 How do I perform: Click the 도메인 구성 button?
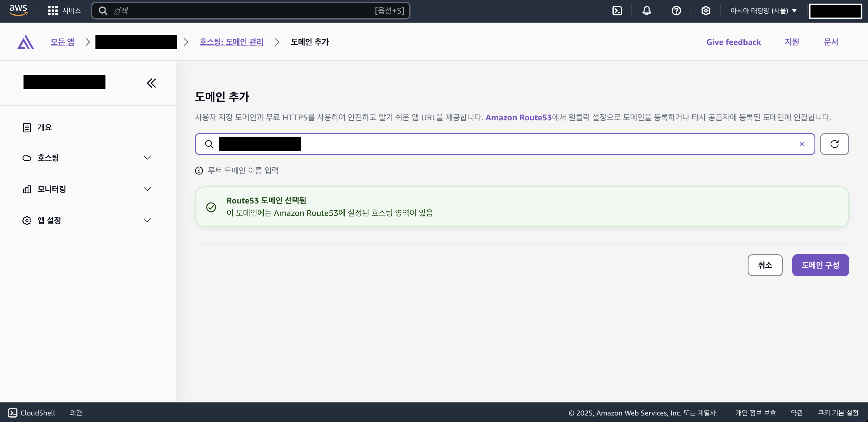(820, 265)
